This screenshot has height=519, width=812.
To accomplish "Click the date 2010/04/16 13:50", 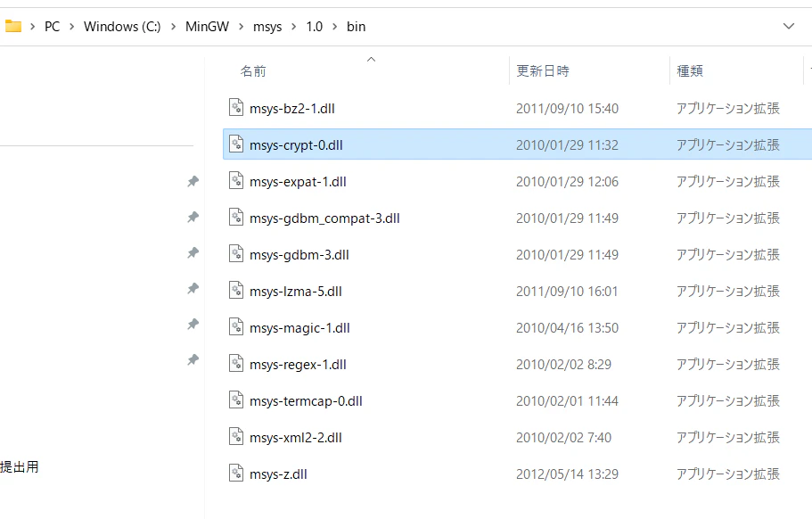I will (567, 328).
